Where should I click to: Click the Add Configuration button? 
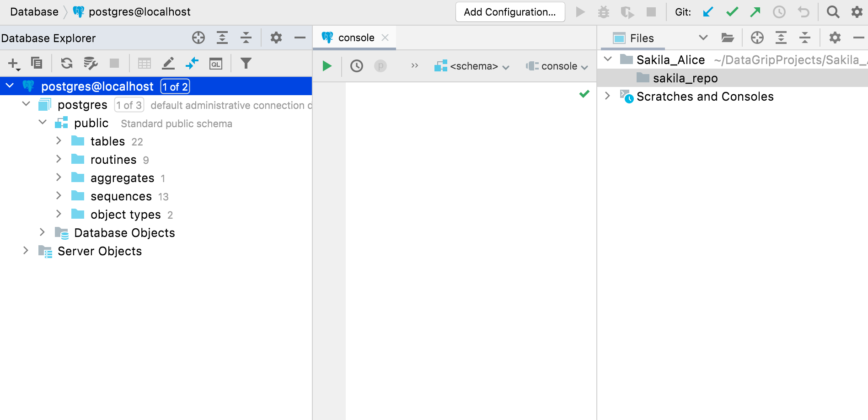(x=510, y=12)
